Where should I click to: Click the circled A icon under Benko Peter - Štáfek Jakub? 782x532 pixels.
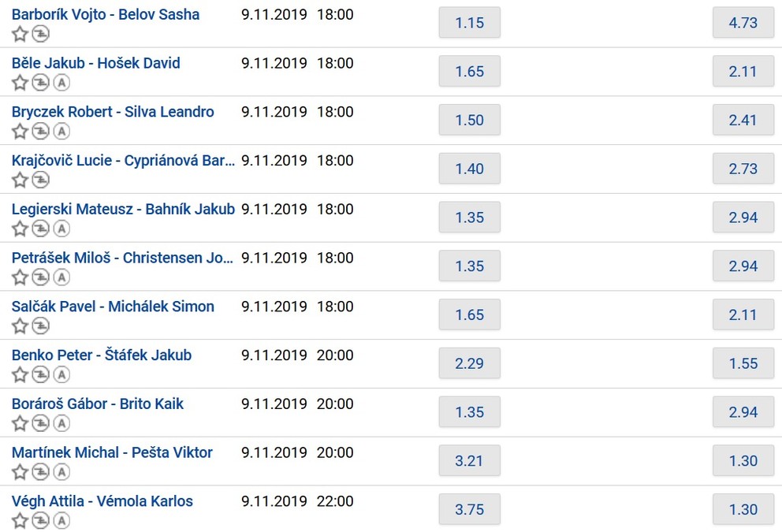coord(61,374)
